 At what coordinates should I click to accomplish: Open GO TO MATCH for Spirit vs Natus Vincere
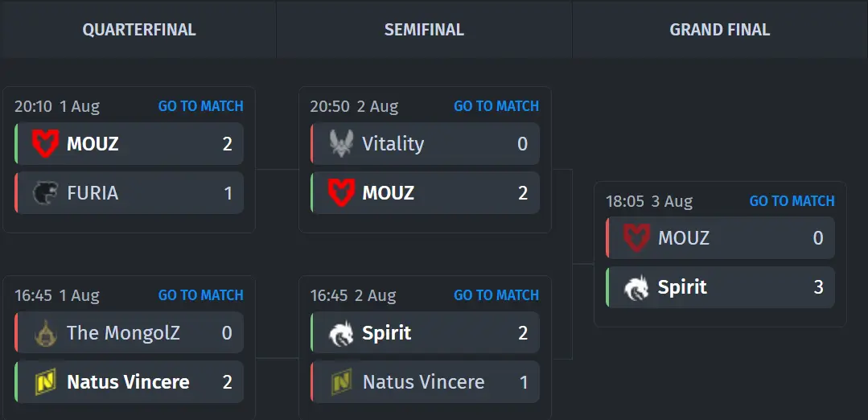[496, 295]
